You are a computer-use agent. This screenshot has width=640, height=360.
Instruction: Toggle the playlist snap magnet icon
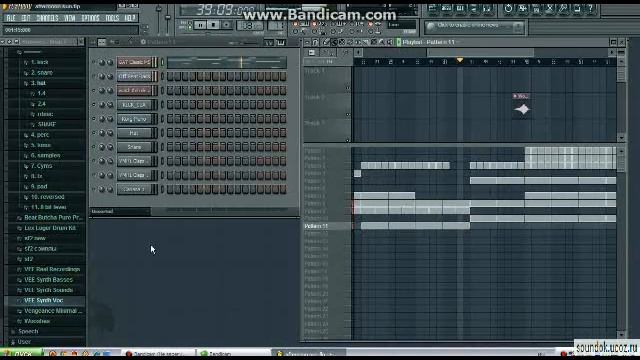315,42
